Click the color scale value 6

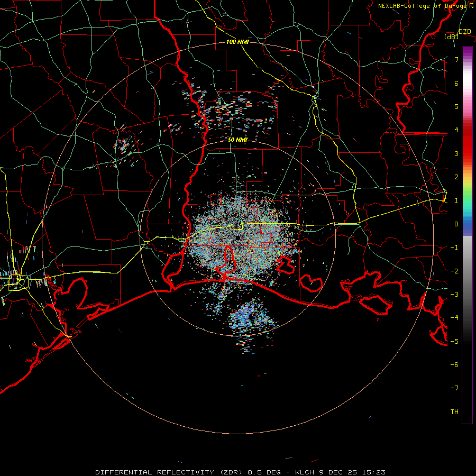click(456, 83)
